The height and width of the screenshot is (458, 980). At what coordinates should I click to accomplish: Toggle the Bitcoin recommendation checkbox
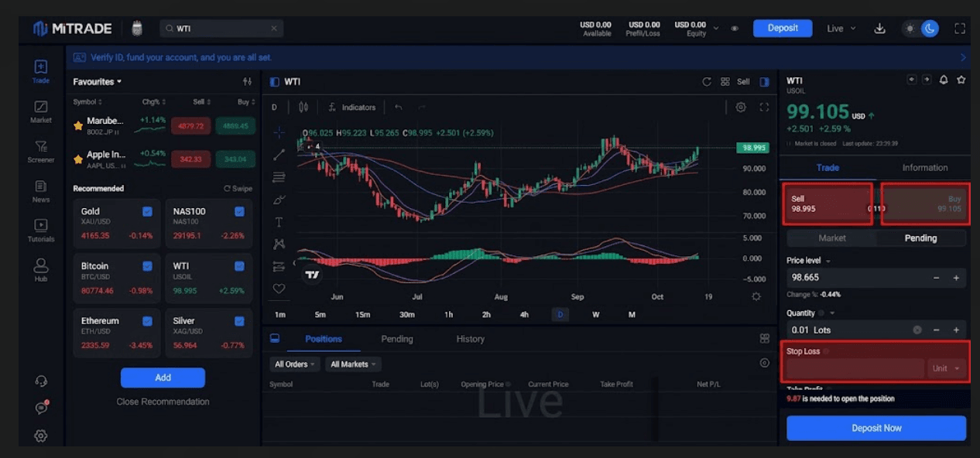[147, 266]
